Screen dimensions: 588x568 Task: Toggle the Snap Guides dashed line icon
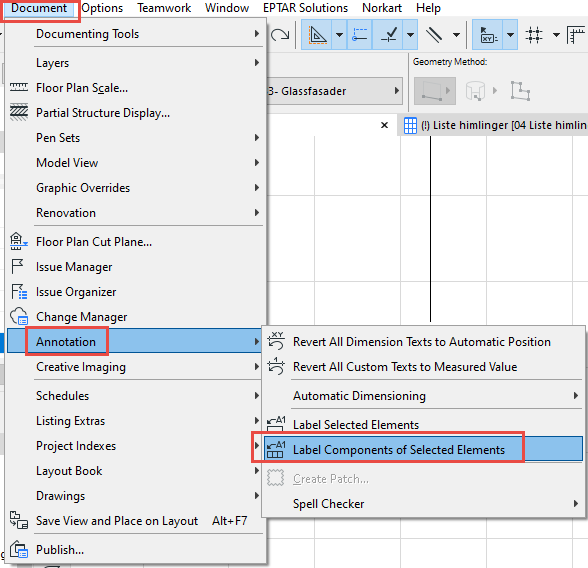pos(360,35)
